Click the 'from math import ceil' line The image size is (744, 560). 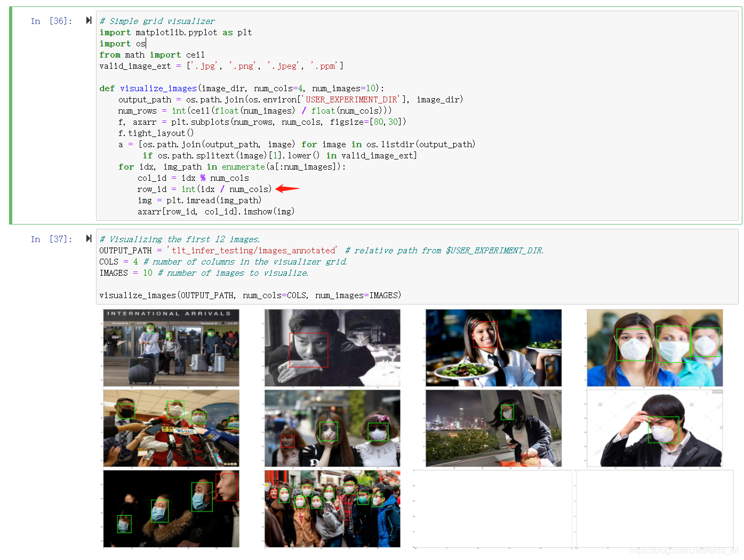click(152, 55)
